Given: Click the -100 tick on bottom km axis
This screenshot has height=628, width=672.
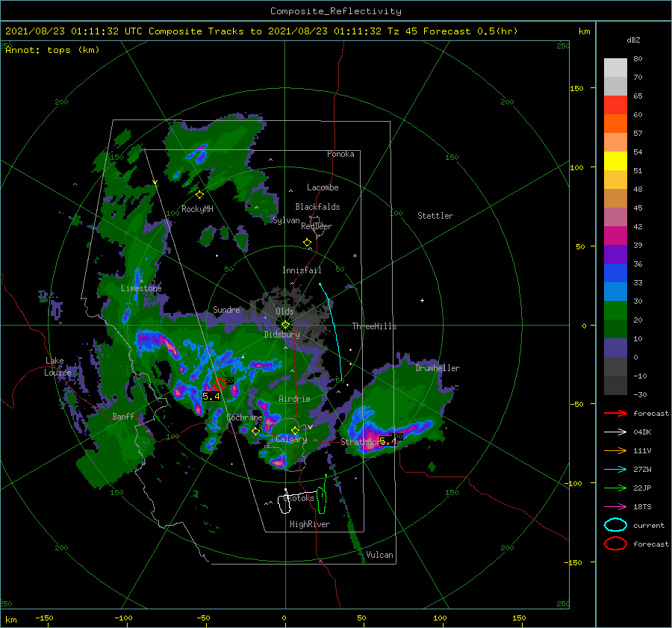Looking at the screenshot, I should tap(123, 618).
